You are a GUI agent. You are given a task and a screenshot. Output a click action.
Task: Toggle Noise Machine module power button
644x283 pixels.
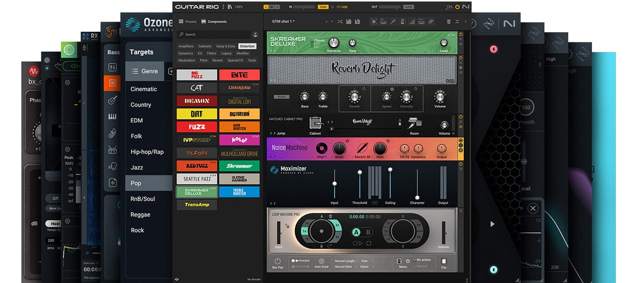[x=461, y=141]
